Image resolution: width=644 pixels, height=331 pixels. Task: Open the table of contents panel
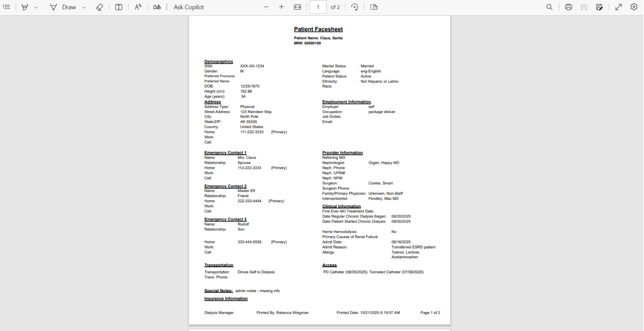(6, 7)
